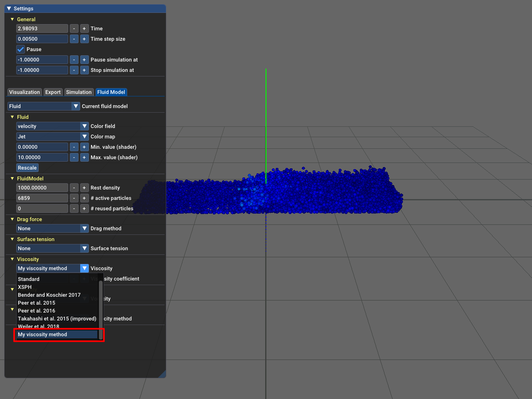Switch to the Export tab

click(53, 92)
